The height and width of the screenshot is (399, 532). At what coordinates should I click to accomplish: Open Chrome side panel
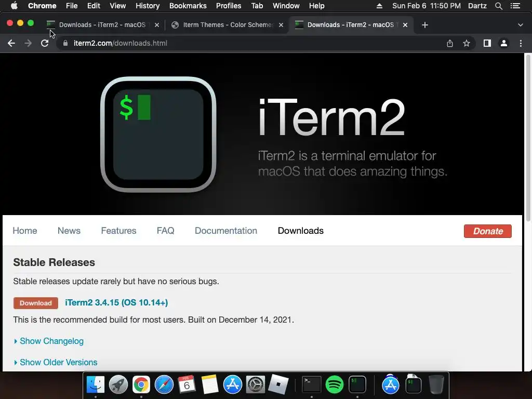pos(487,43)
